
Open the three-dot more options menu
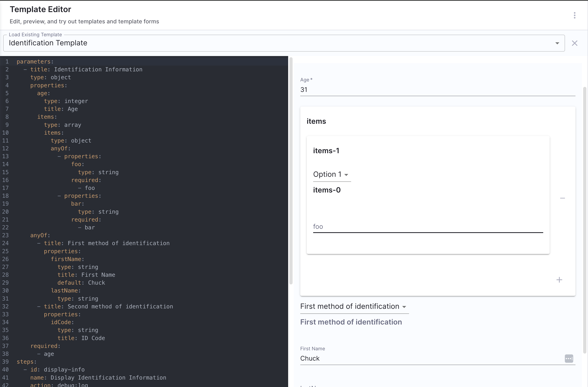point(574,15)
